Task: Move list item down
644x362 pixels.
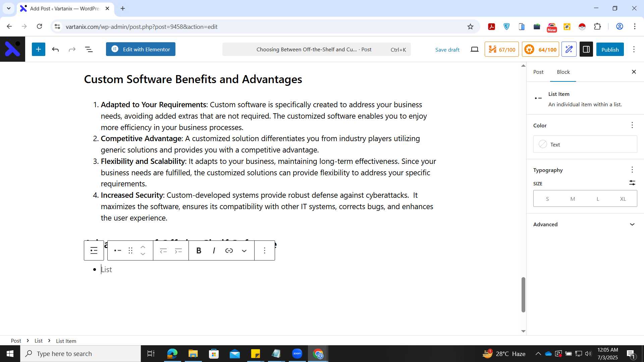Action: [x=143, y=254]
